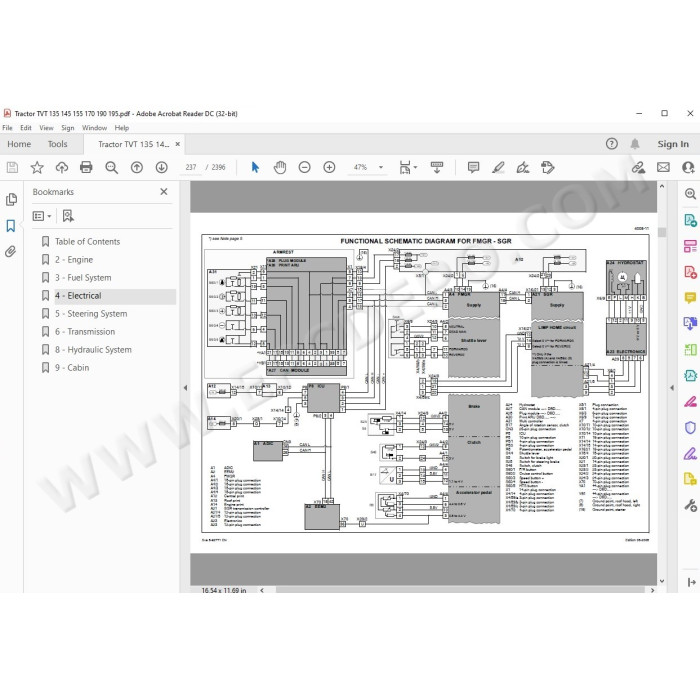The width and height of the screenshot is (700, 700).
Task: Expand the tools pane bottom arrow
Action: pyautogui.click(x=692, y=582)
